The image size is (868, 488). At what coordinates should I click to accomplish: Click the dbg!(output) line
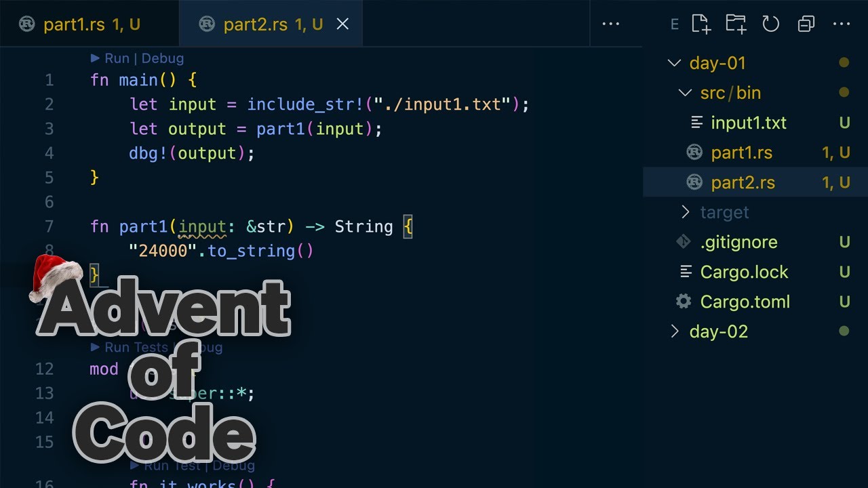(192, 153)
